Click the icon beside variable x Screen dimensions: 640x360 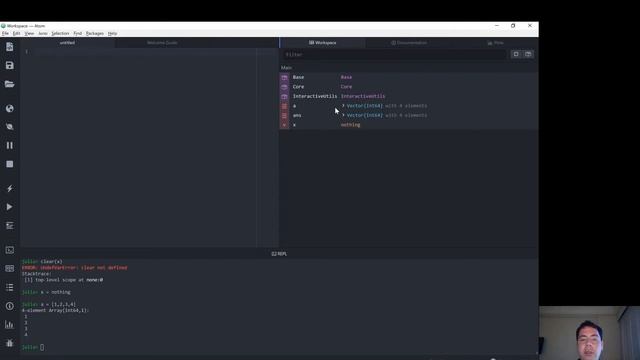tap(284, 125)
